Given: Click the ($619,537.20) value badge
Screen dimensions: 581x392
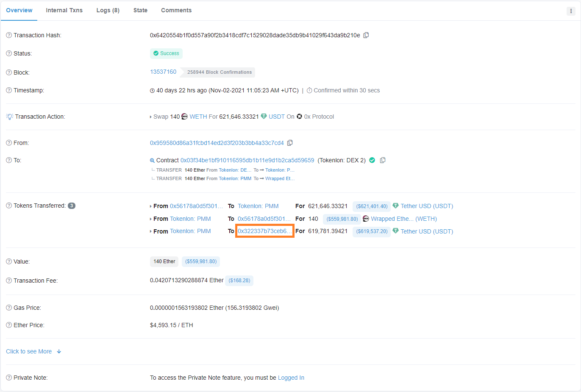Looking at the screenshot, I should (x=372, y=231).
